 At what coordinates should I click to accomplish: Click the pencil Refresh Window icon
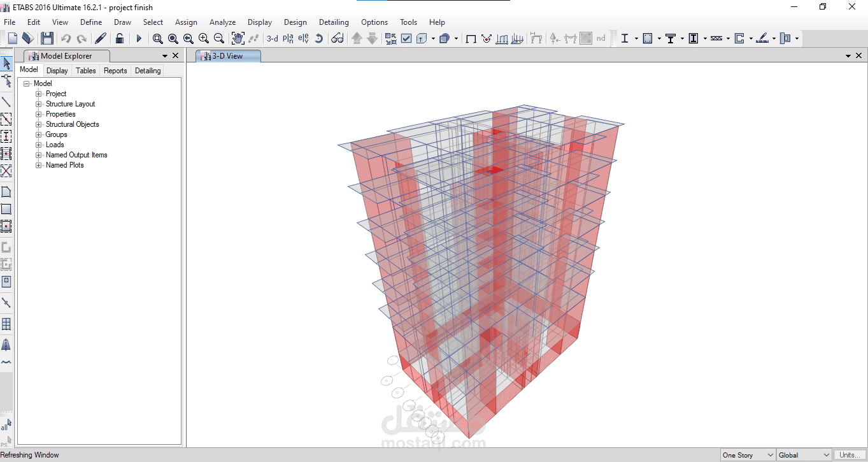pyautogui.click(x=101, y=38)
